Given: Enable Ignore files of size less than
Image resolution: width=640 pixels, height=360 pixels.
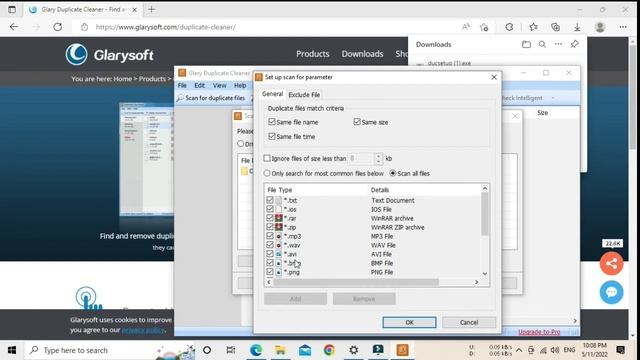Looking at the screenshot, I should pyautogui.click(x=267, y=158).
